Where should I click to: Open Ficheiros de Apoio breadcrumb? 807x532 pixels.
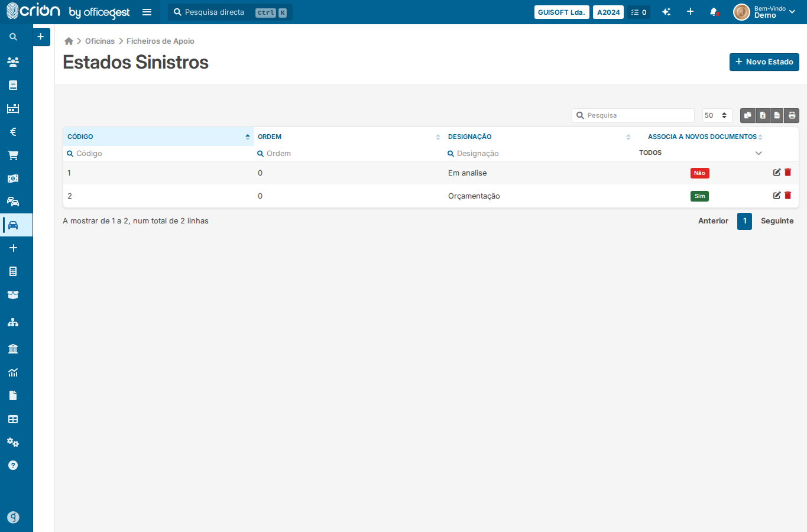coord(160,41)
